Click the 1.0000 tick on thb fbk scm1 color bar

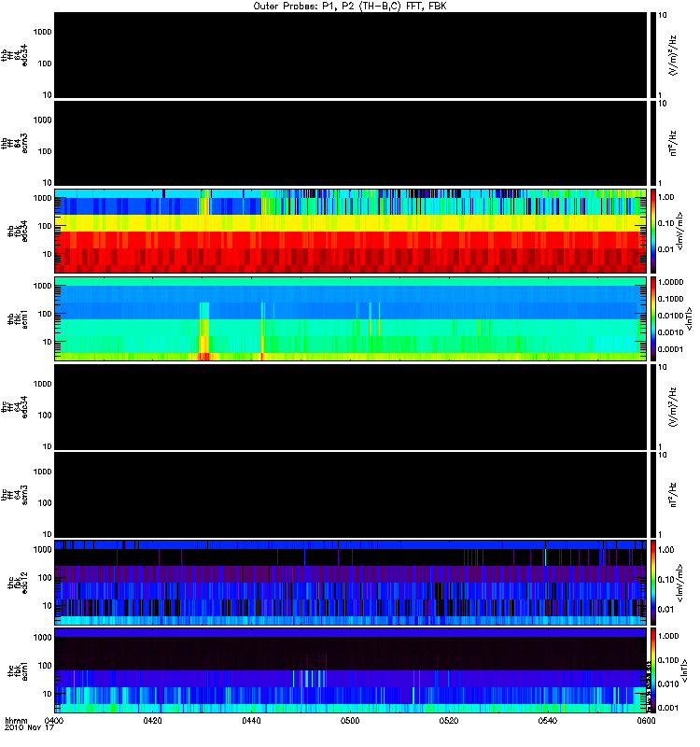point(670,282)
